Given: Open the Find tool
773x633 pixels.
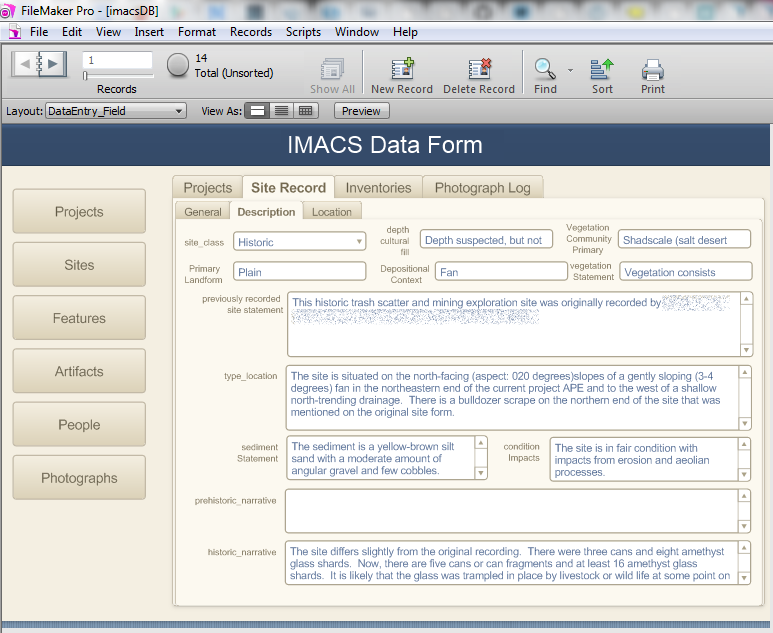Looking at the screenshot, I should tap(545, 69).
